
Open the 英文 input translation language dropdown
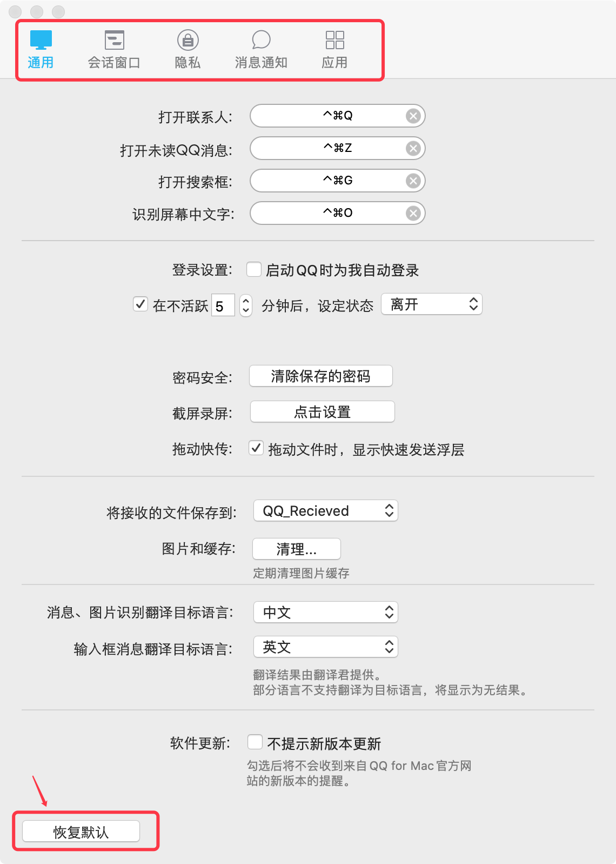326,647
